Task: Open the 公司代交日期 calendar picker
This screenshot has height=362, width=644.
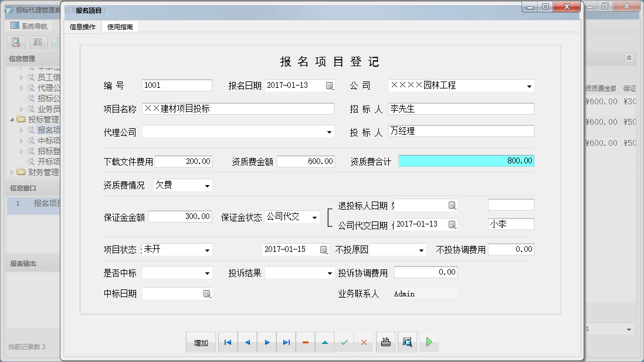Action: (x=452, y=223)
